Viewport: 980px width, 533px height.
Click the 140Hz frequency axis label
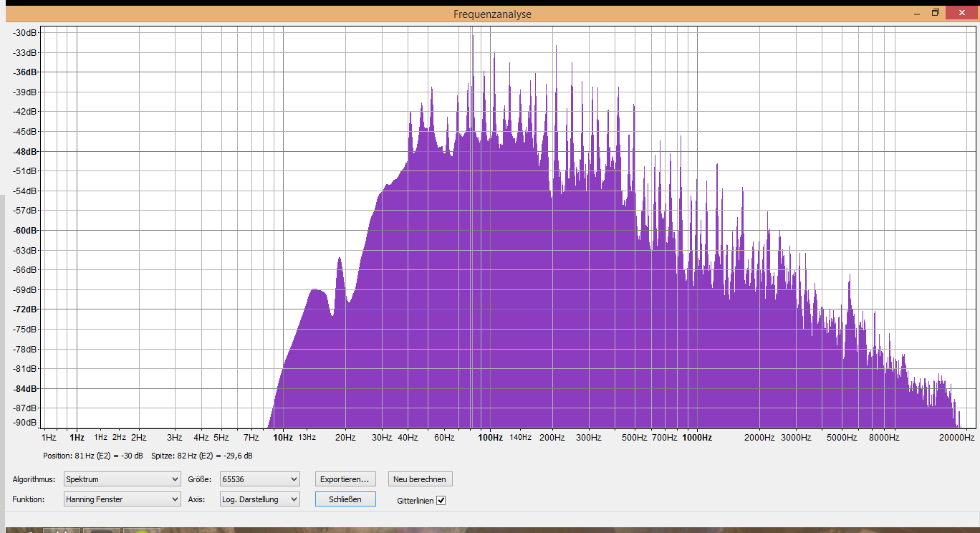click(x=521, y=437)
